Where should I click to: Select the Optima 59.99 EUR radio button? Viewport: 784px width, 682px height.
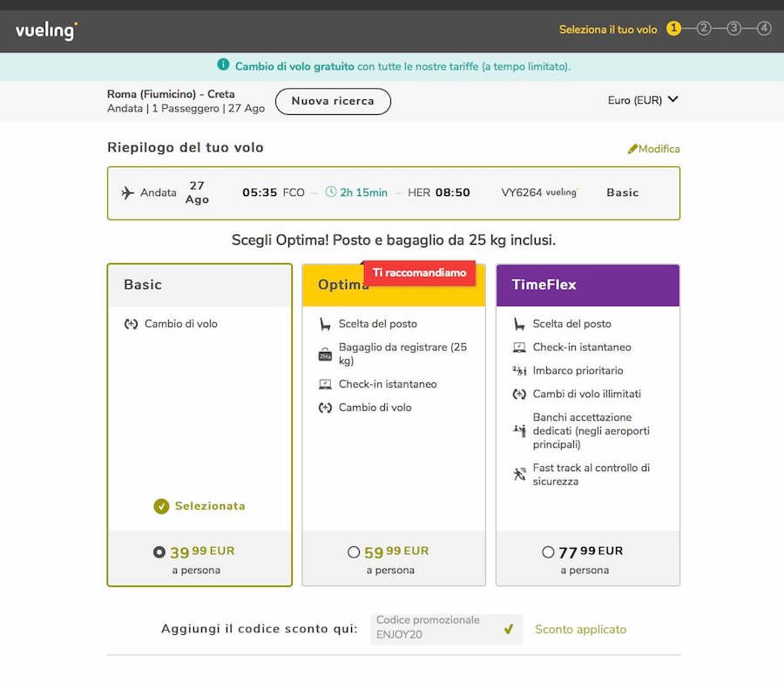click(353, 552)
